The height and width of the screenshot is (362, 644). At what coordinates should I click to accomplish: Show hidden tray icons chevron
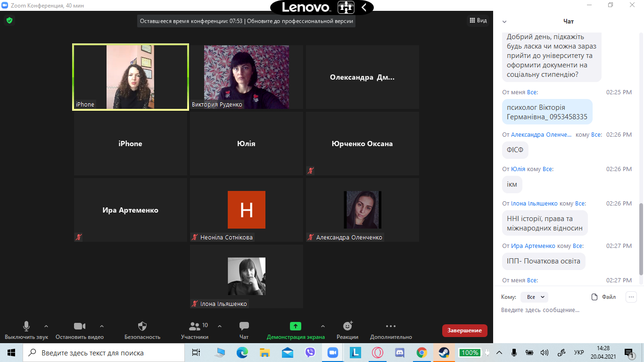(x=499, y=353)
